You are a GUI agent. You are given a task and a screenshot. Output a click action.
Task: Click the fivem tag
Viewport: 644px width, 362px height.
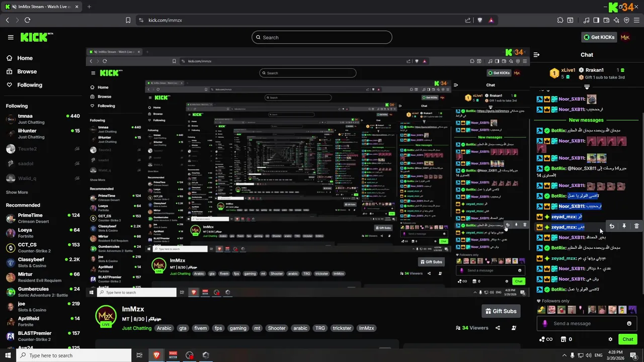tap(200, 328)
